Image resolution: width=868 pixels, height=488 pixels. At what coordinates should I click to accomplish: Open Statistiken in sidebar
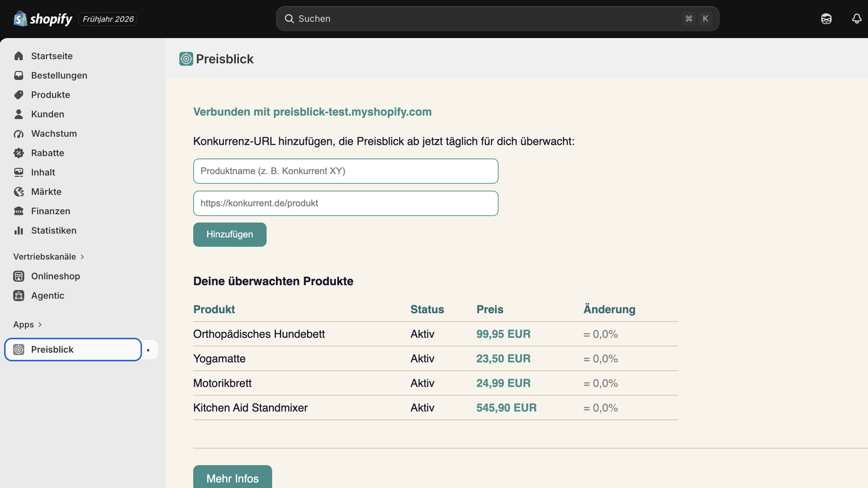[54, 230]
